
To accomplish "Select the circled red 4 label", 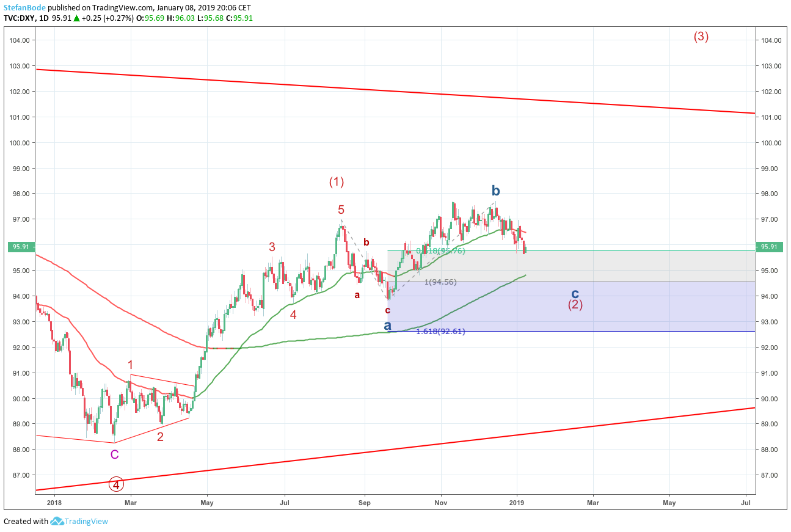I will pyautogui.click(x=116, y=485).
